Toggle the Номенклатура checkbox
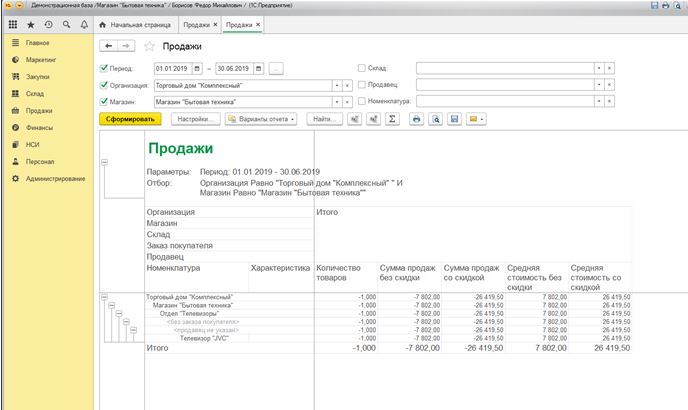 [361, 101]
